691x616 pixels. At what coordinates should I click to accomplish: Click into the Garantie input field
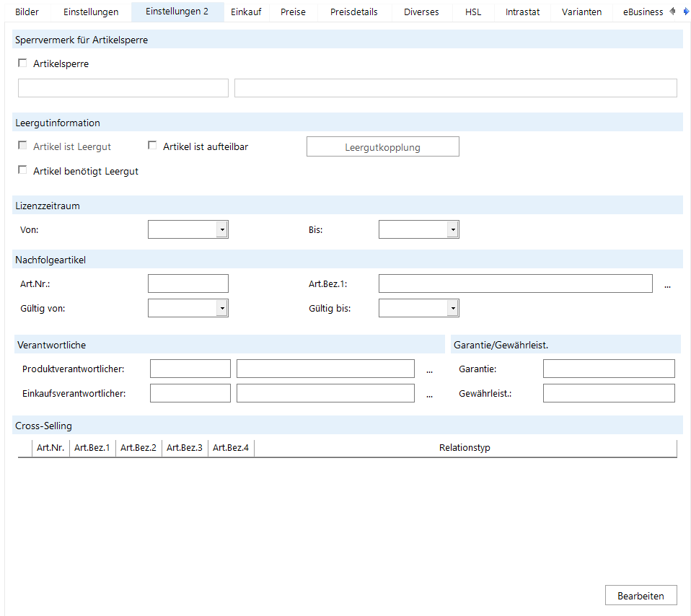tap(608, 369)
